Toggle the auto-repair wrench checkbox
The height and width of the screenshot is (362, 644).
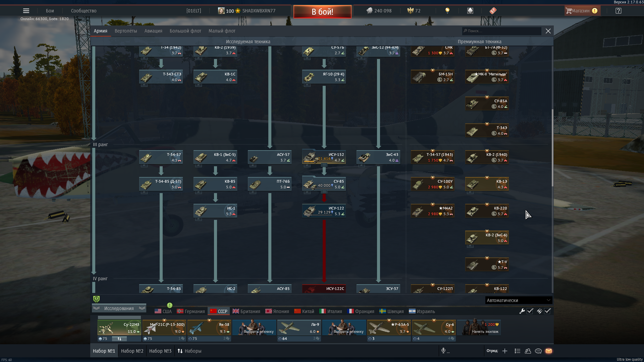coord(530,311)
